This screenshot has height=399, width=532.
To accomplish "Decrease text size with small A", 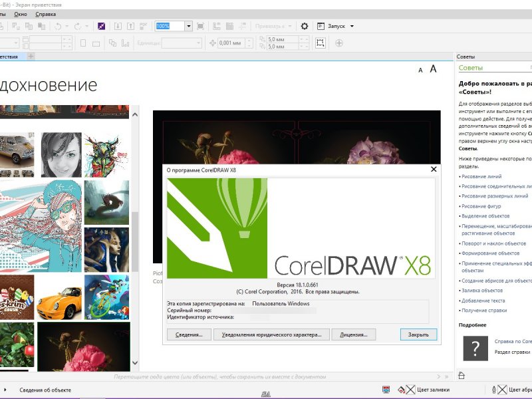I will pos(420,70).
